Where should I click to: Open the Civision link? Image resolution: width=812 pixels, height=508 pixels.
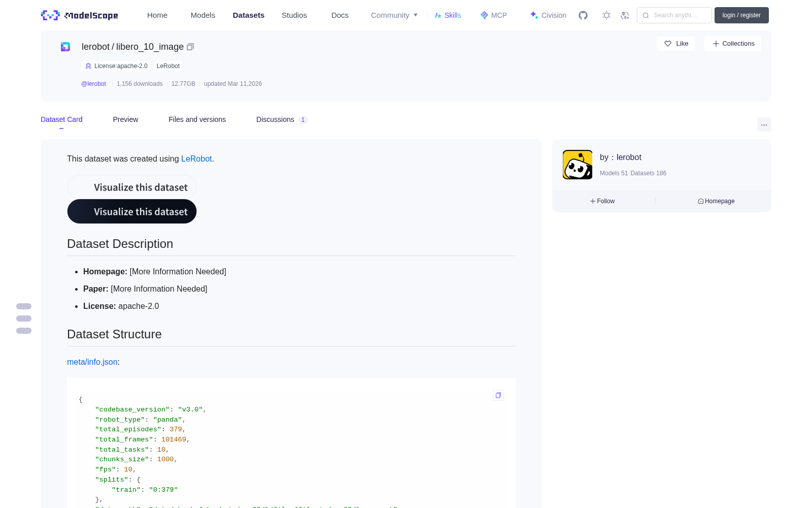[548, 15]
